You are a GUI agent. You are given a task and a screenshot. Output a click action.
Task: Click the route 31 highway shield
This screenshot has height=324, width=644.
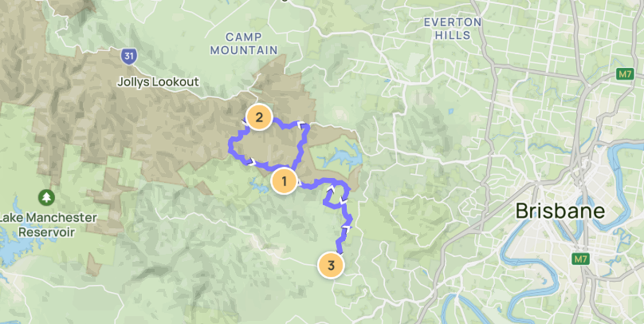[x=128, y=55]
